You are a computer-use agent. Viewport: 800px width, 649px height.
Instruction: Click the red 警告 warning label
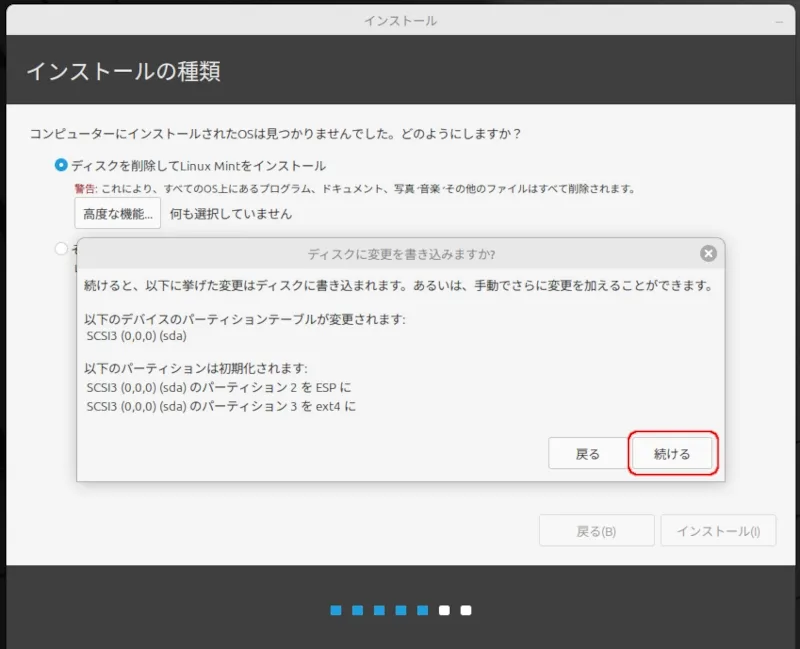pos(85,189)
